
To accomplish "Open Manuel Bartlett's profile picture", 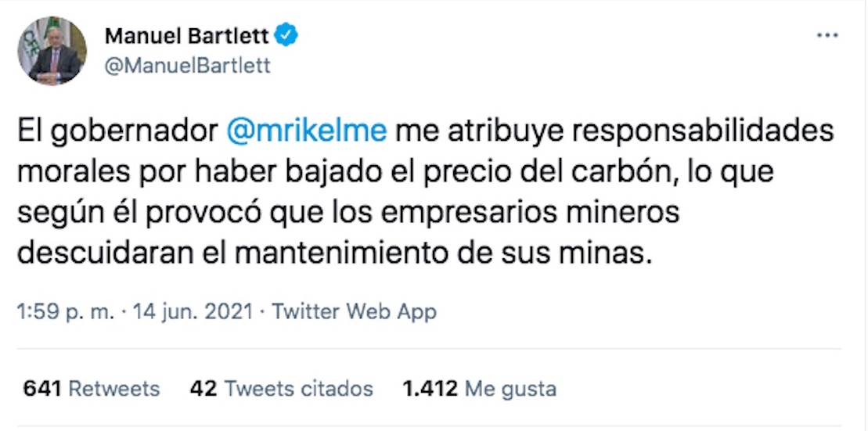I will 52,51.
